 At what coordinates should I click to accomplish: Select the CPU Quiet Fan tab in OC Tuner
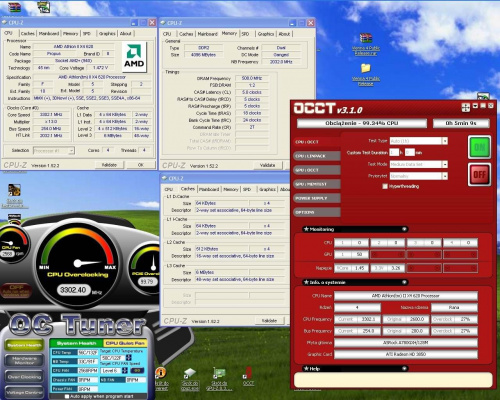(125, 343)
